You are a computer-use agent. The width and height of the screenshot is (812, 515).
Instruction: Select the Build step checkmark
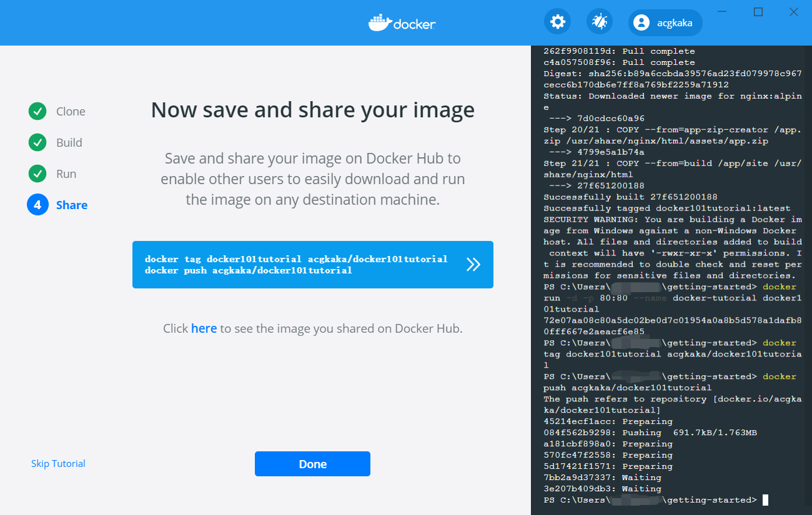(x=37, y=142)
